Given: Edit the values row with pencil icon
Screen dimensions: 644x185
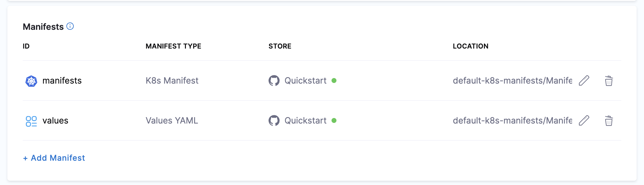Looking at the screenshot, I should coord(584,120).
